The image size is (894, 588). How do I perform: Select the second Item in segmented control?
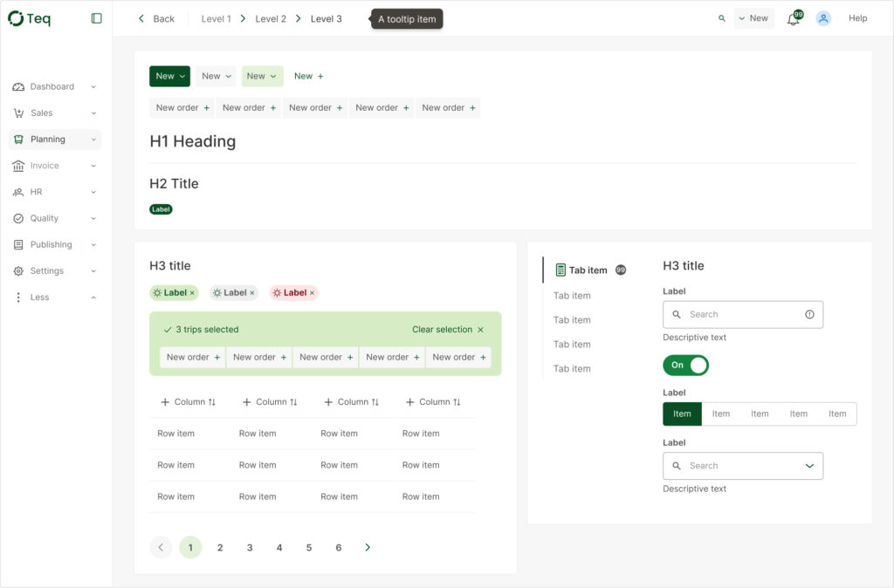tap(721, 414)
